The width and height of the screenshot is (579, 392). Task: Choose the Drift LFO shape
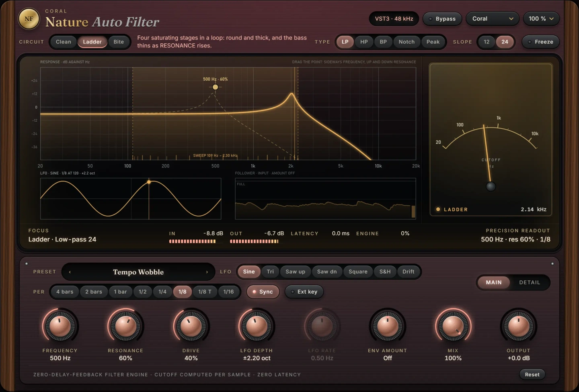click(x=408, y=272)
